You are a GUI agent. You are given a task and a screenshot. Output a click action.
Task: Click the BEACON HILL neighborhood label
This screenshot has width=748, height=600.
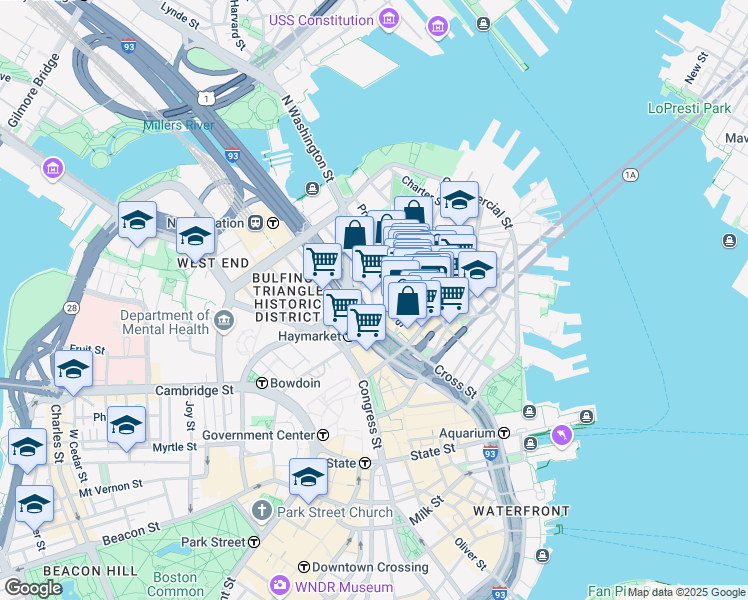click(90, 571)
